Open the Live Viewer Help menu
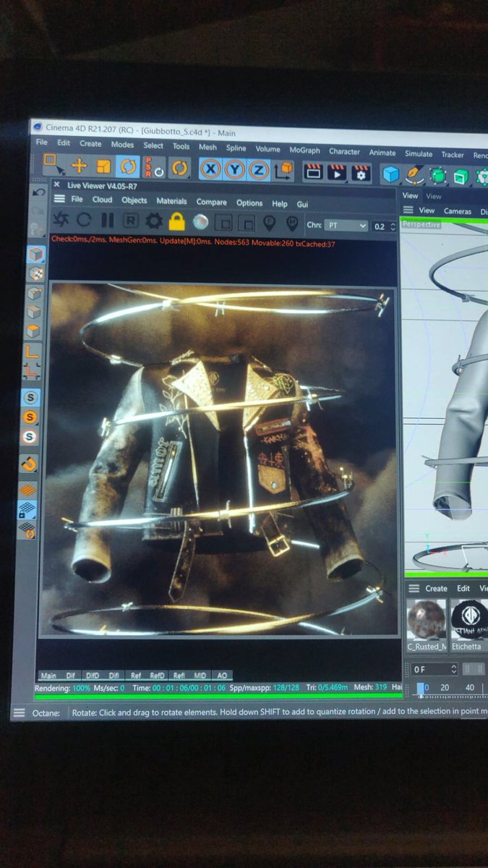The image size is (488, 868). [280, 204]
